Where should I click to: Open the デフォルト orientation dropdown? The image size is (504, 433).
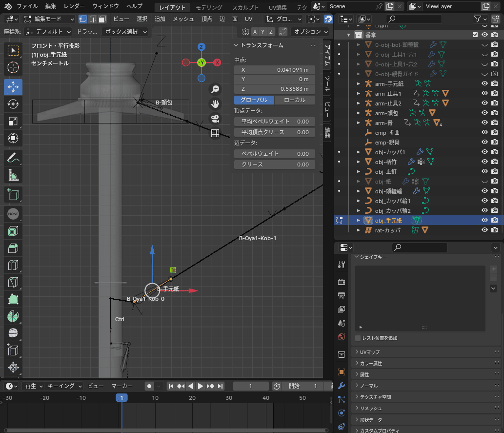48,32
